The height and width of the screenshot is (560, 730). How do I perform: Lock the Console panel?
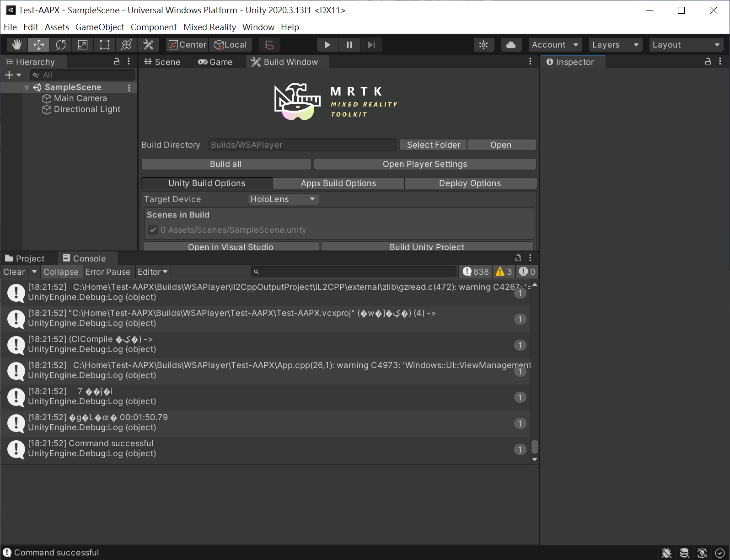[x=518, y=258]
